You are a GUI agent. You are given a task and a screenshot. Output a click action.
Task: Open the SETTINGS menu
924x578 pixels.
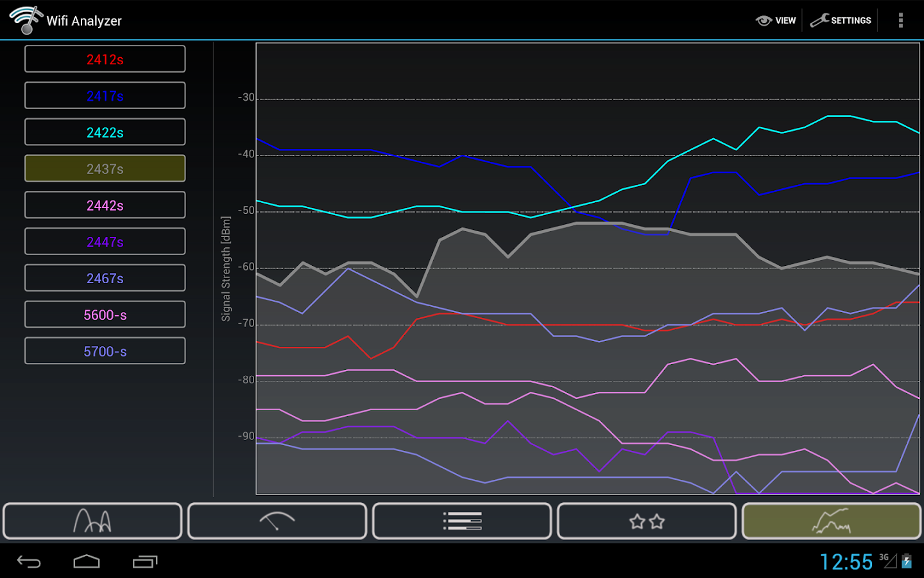click(x=841, y=20)
